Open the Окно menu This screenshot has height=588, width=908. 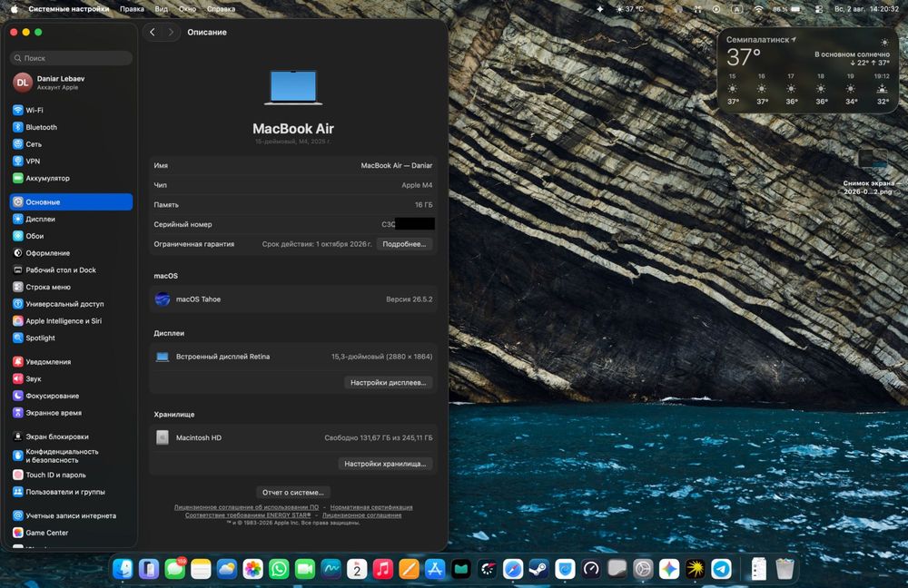188,9
